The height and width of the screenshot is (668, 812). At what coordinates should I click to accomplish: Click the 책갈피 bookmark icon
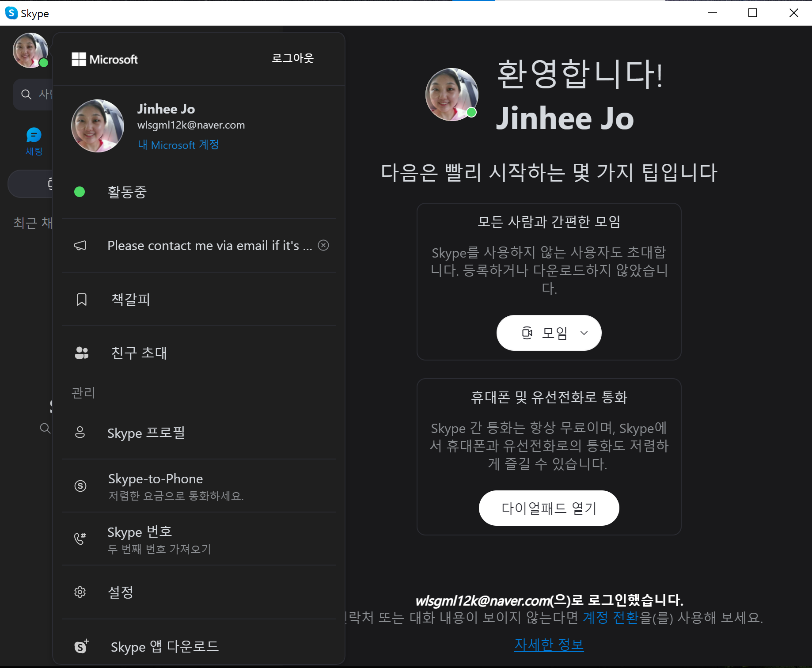(x=81, y=300)
